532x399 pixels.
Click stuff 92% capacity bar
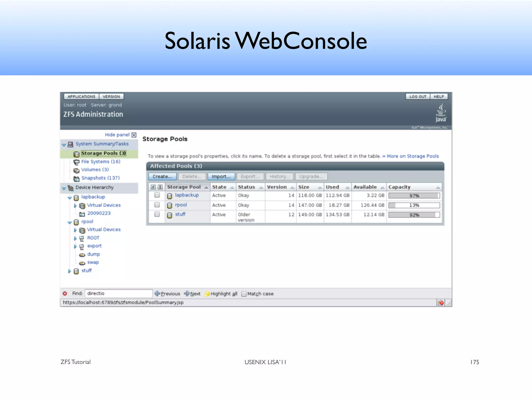coord(414,215)
